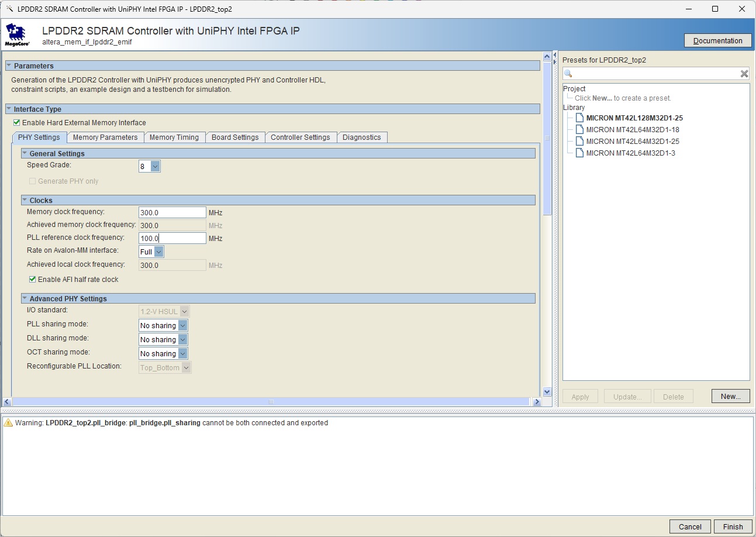Collapse the Advanced PHY Settings group
This screenshot has height=537, width=756.
point(25,299)
